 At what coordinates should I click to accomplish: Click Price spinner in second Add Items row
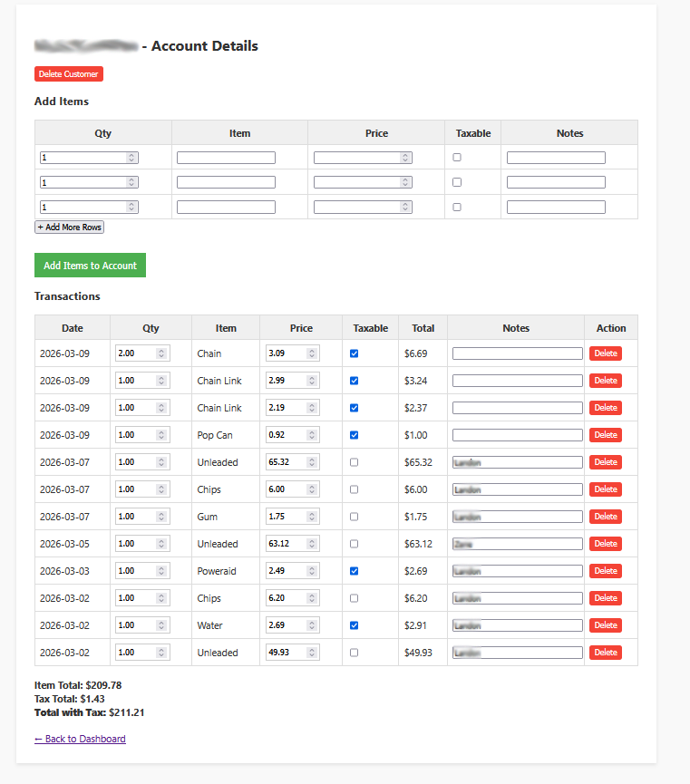pos(405,182)
